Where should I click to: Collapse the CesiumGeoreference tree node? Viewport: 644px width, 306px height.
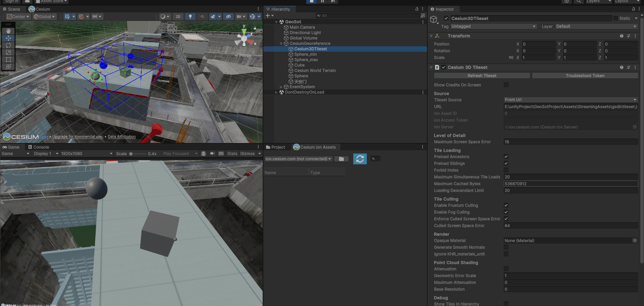tap(281, 44)
